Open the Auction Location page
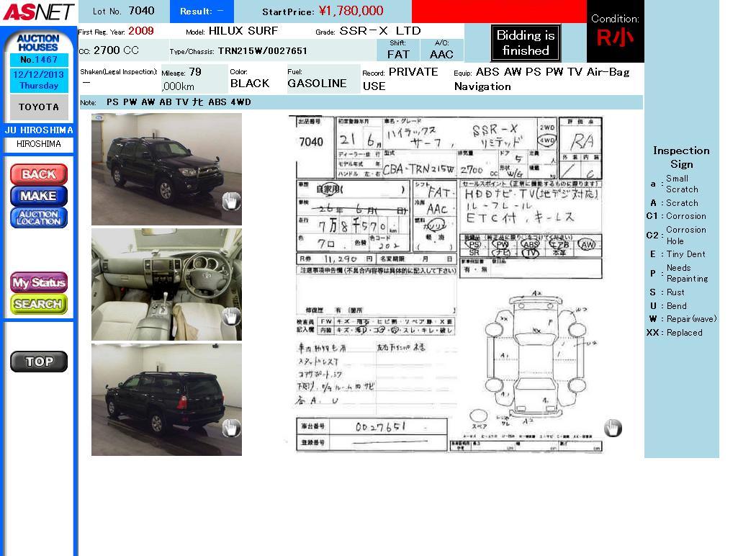Screen dimensions: 756x556 pyautogui.click(x=39, y=218)
